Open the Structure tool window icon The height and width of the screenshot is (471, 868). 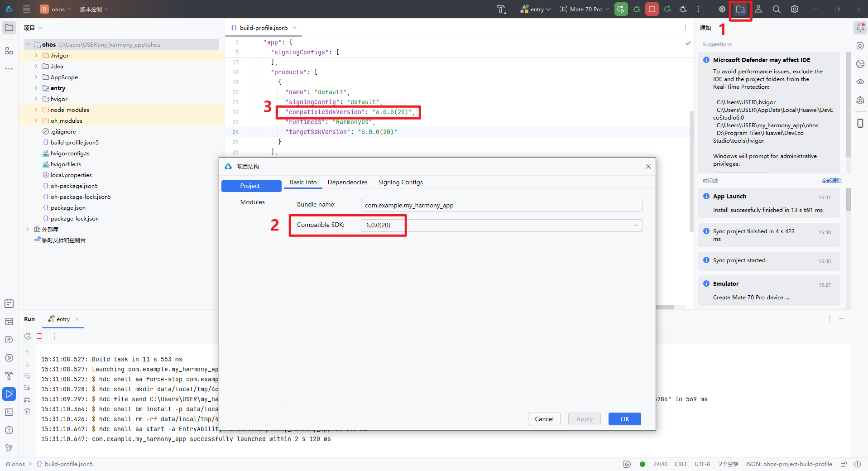(9, 51)
